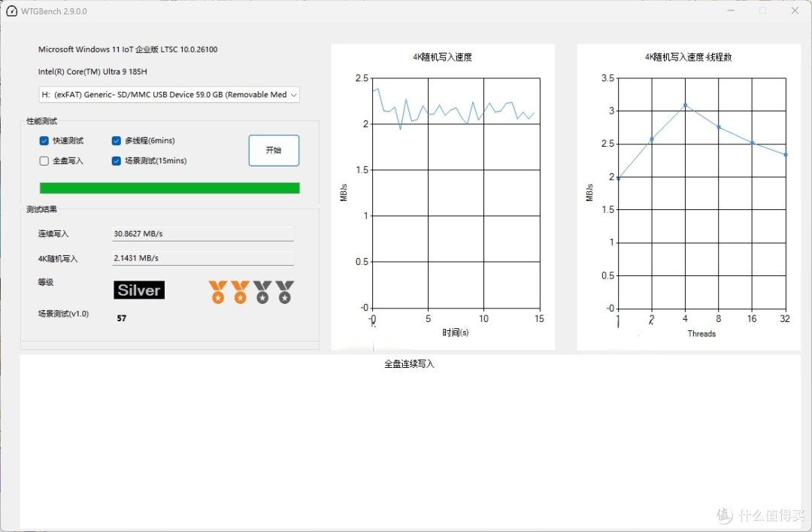812x532 pixels.
Task: Click the 时间(s) axis label
Action: pos(456,333)
